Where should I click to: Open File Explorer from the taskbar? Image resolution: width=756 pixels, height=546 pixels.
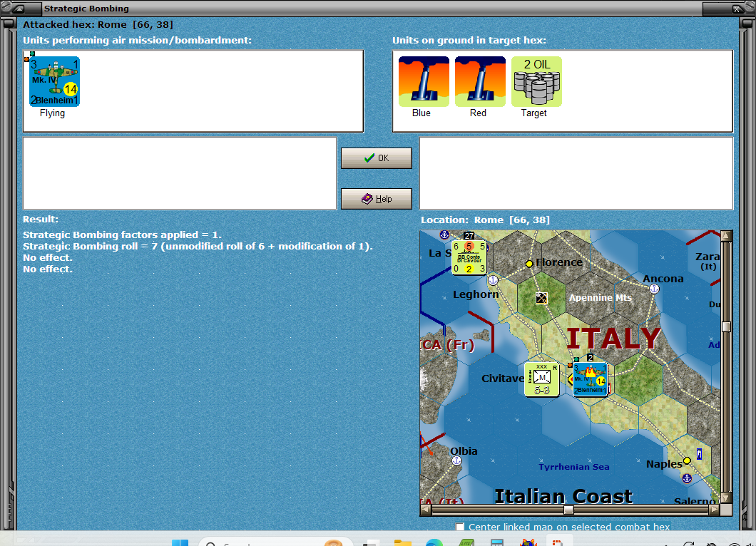tap(402, 542)
